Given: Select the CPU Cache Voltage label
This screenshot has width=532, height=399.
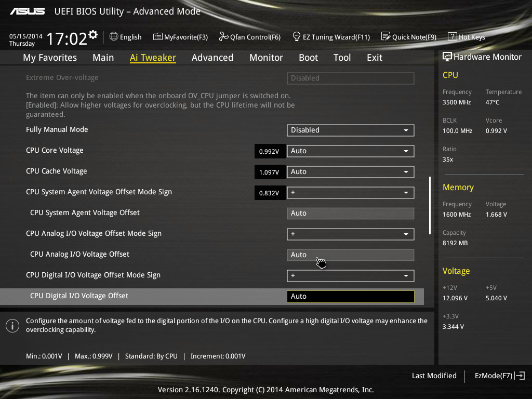Looking at the screenshot, I should tap(56, 171).
